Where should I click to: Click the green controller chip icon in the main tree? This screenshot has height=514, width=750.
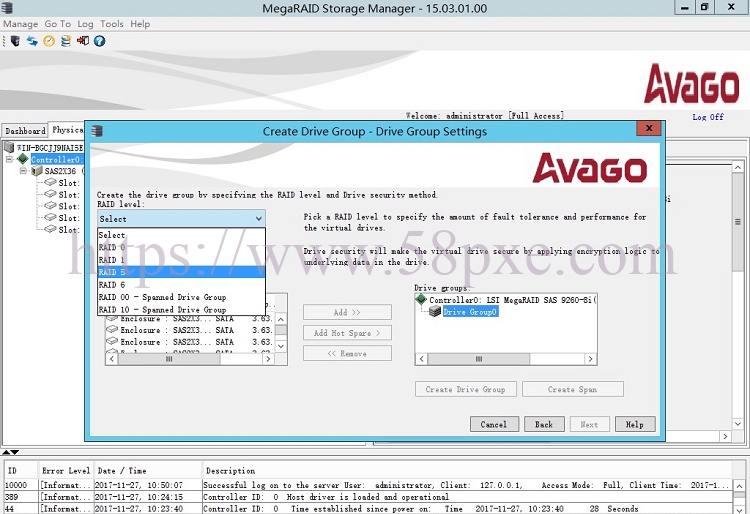coord(22,159)
